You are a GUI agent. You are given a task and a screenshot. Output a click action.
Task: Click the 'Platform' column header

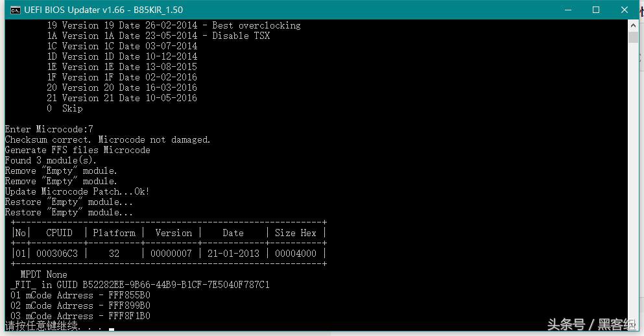[x=114, y=233]
